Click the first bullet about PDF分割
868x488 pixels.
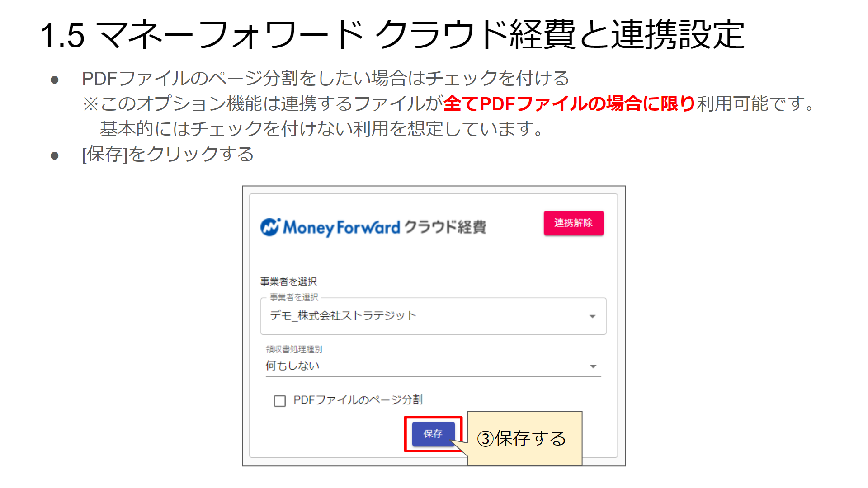point(325,78)
